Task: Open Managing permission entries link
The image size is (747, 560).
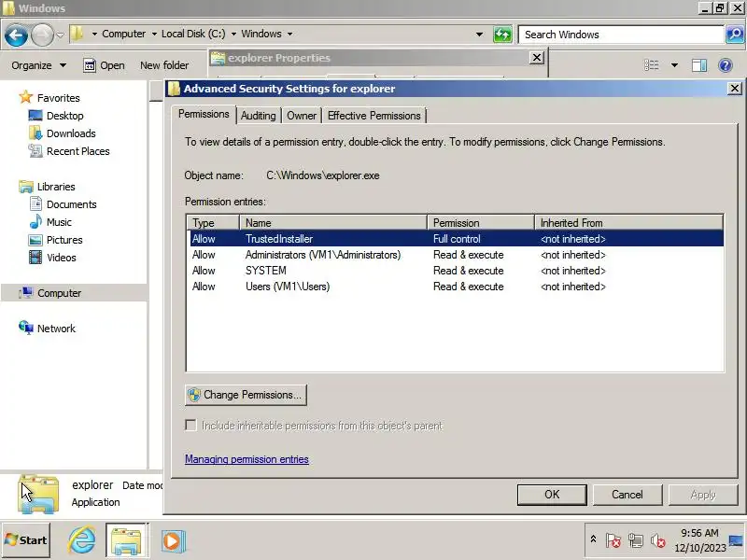Action: click(247, 459)
